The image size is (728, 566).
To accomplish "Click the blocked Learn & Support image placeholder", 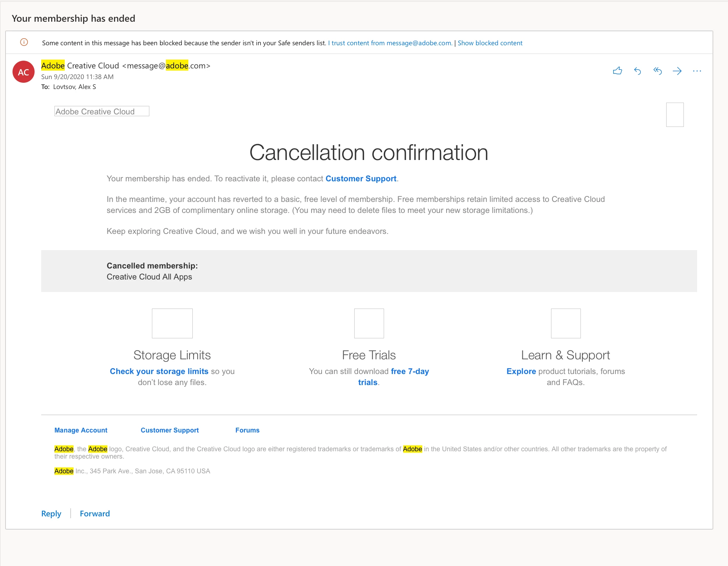I will [x=566, y=323].
